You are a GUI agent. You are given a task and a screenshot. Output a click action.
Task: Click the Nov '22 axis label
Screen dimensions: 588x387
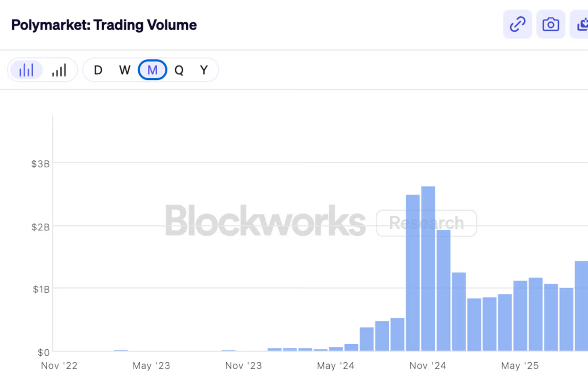click(59, 366)
